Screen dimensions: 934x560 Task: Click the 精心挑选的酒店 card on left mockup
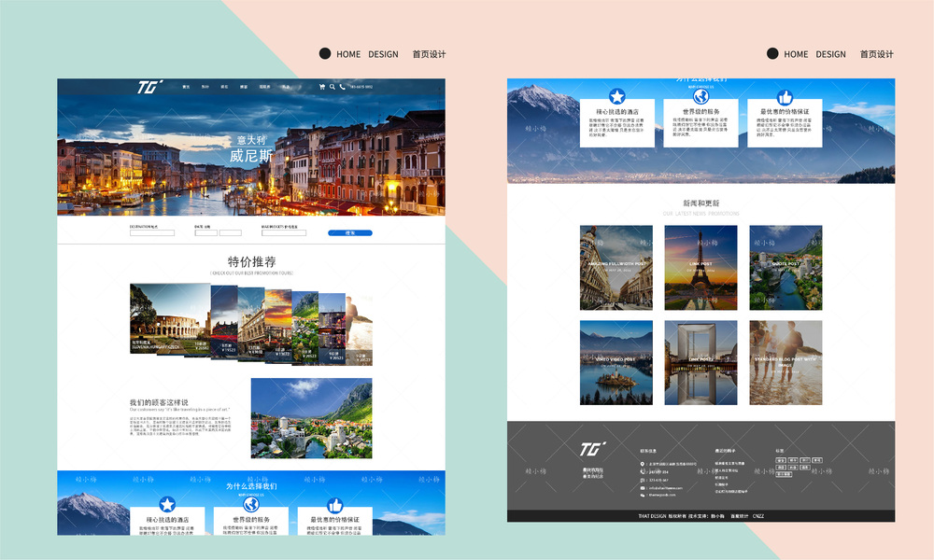click(x=167, y=522)
